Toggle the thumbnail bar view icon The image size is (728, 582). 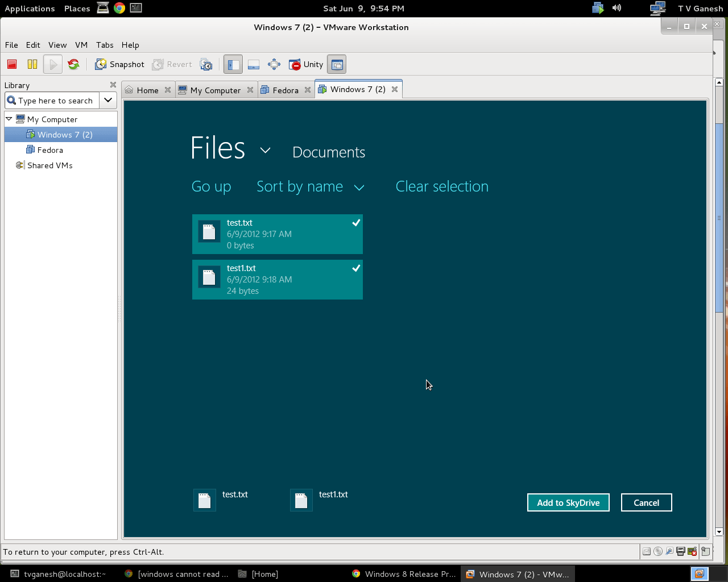pyautogui.click(x=254, y=64)
